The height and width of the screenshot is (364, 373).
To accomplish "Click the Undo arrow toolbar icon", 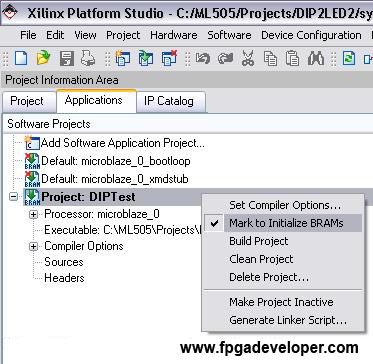I will pos(202,59).
